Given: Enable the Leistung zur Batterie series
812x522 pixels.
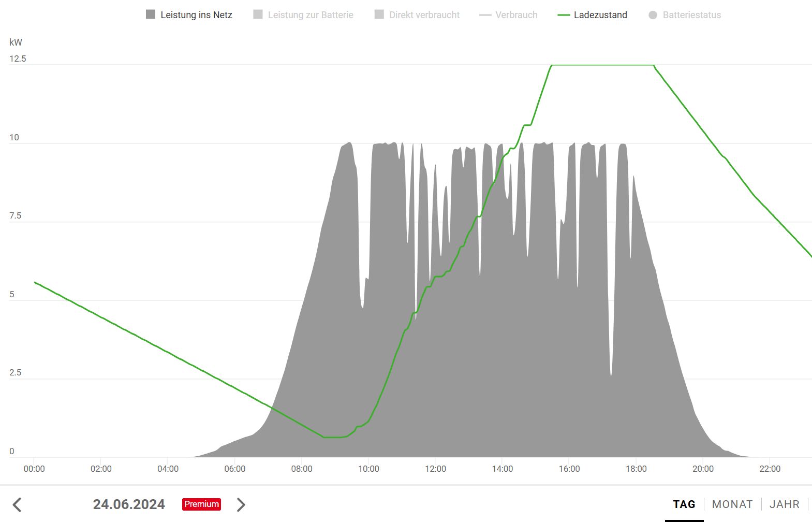Looking at the screenshot, I should click(x=303, y=15).
